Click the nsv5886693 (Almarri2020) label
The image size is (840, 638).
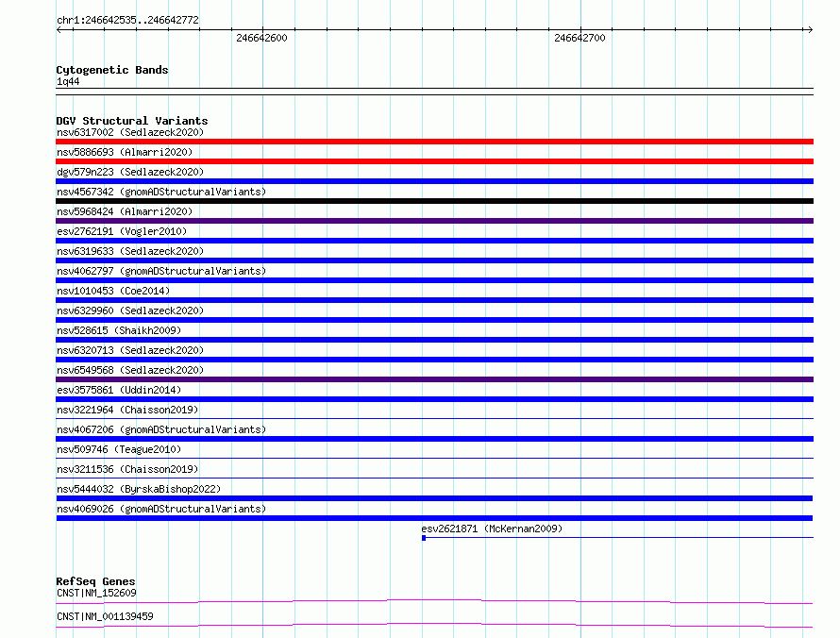125,152
